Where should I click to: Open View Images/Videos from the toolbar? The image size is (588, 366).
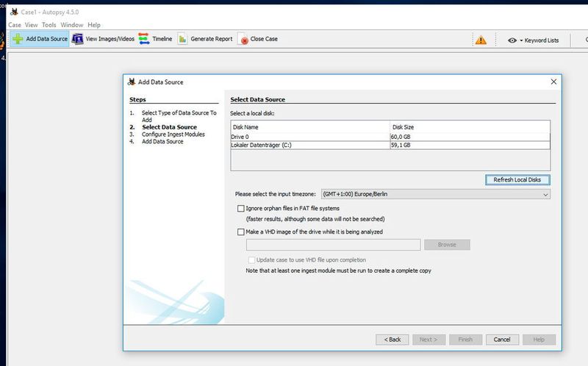tap(77, 40)
